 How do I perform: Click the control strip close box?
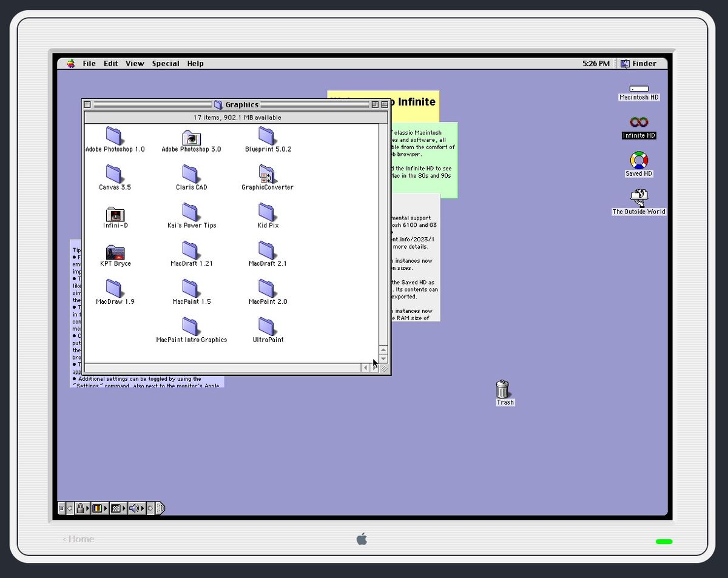61,508
